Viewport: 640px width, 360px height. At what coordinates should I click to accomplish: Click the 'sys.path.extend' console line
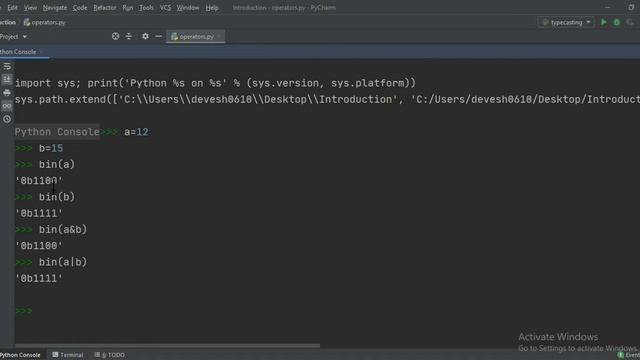(327, 100)
